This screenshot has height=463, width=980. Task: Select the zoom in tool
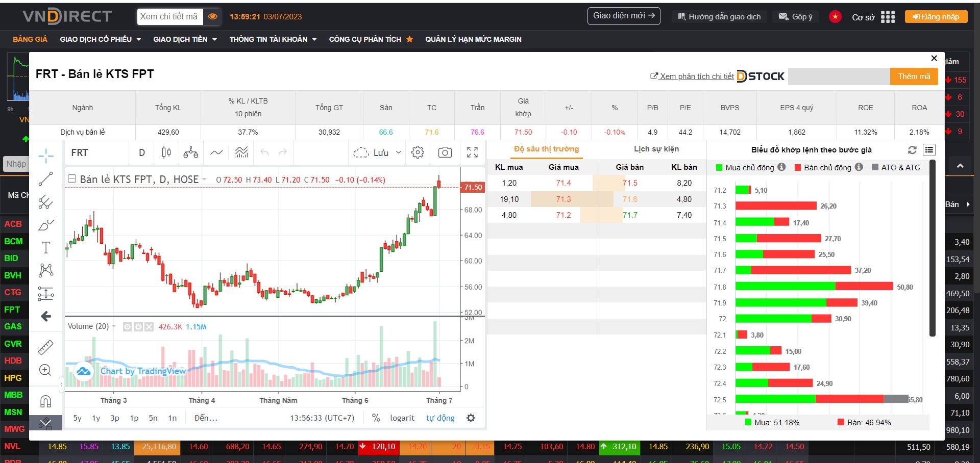coord(45,370)
